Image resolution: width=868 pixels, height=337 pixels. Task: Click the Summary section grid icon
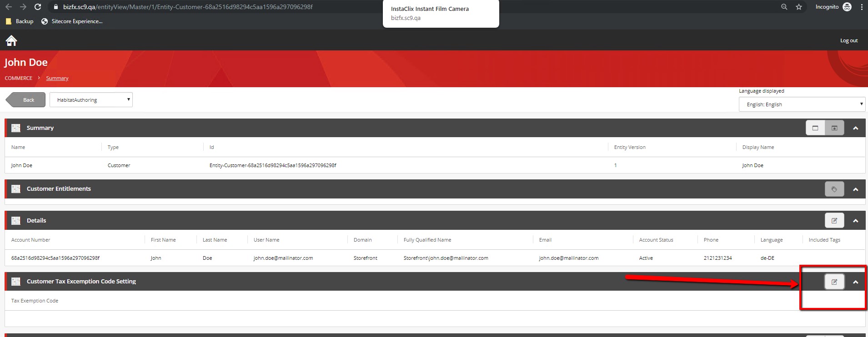click(x=16, y=128)
